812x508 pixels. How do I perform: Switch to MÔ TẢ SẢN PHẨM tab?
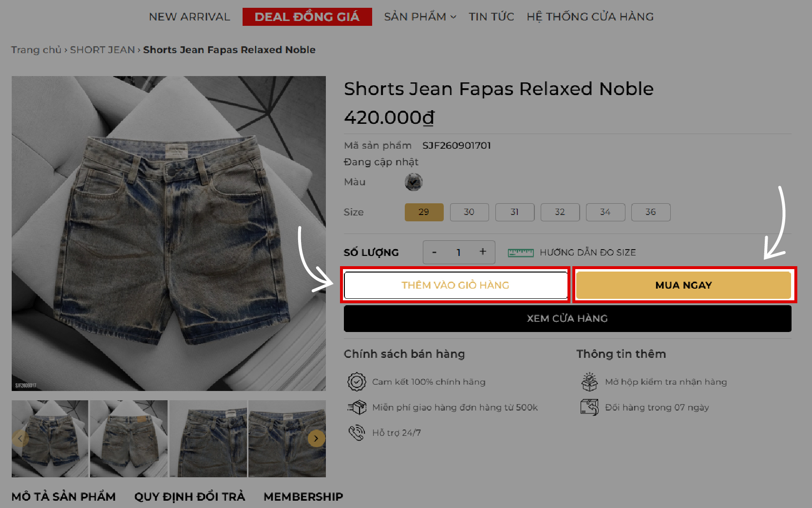point(64,497)
